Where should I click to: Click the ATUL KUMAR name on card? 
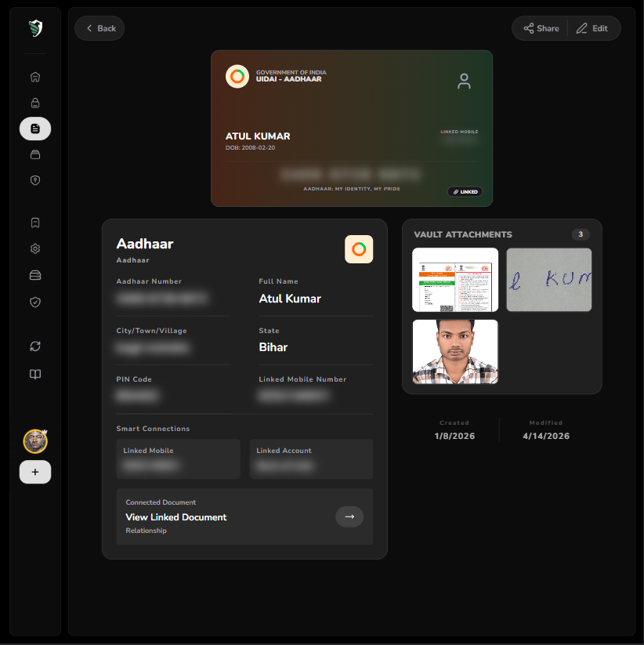(x=258, y=136)
